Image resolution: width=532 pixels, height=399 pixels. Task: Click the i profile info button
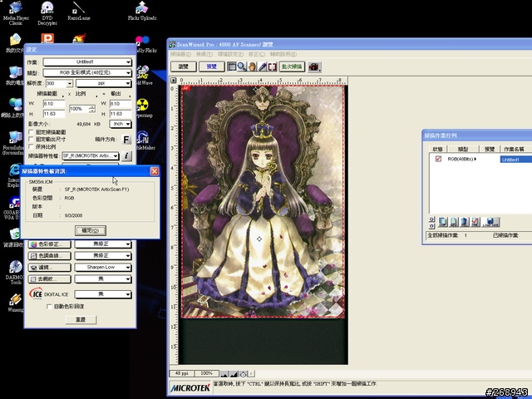126,155
